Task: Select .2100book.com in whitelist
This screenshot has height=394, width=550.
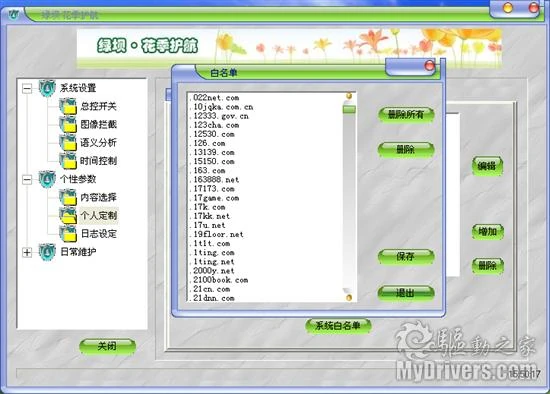Action: pos(219,280)
